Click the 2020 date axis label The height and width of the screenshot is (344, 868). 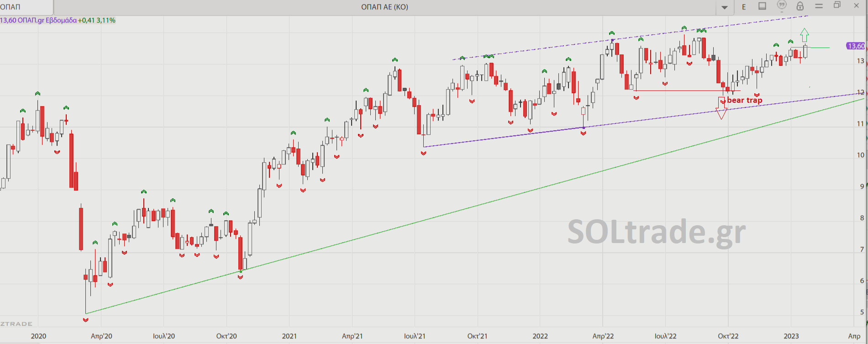click(38, 336)
